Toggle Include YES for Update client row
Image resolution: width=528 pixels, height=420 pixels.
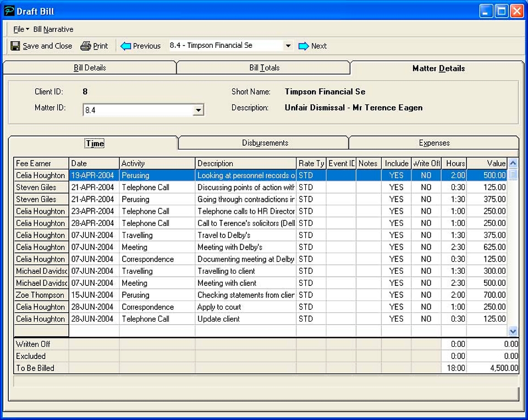[396, 319]
